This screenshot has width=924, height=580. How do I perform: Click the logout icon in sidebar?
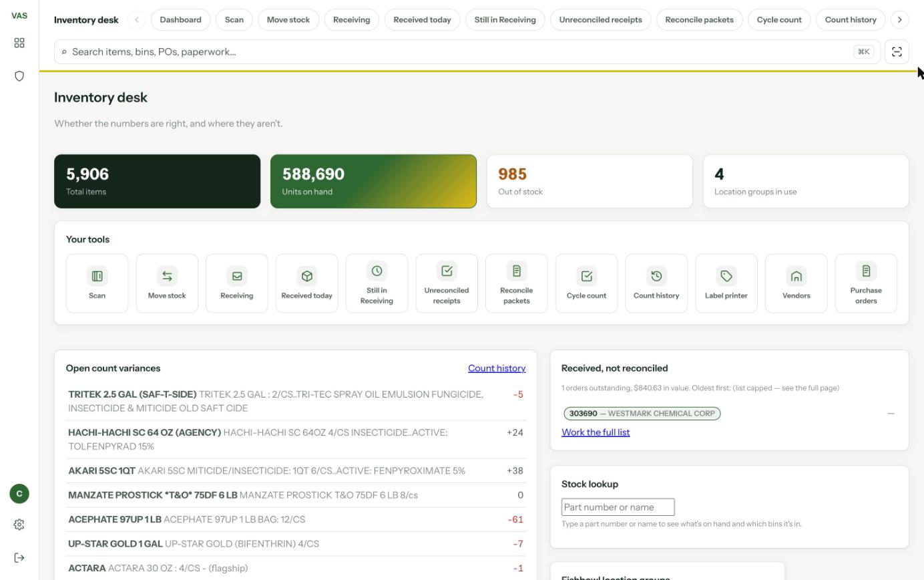[x=19, y=558]
